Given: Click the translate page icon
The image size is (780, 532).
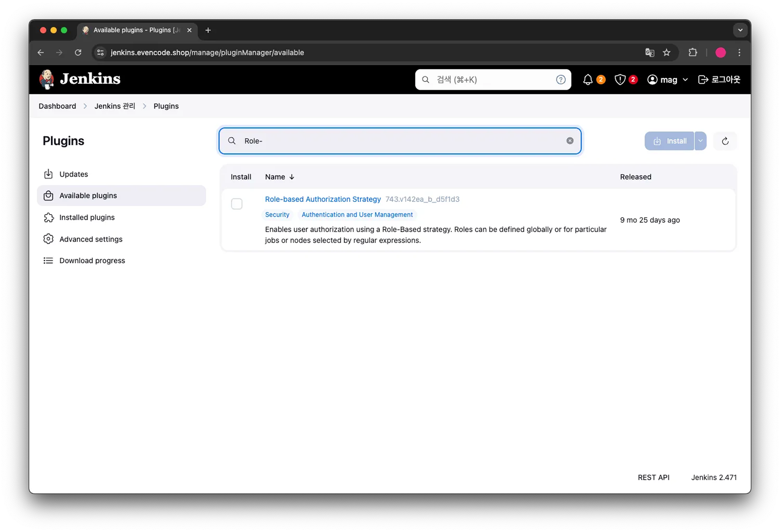Looking at the screenshot, I should pos(649,53).
